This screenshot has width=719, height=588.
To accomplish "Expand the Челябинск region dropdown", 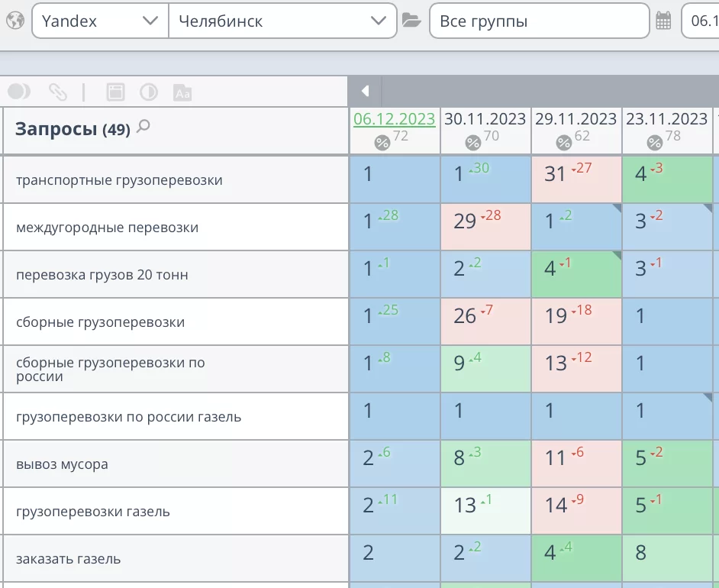I will tap(282, 21).
